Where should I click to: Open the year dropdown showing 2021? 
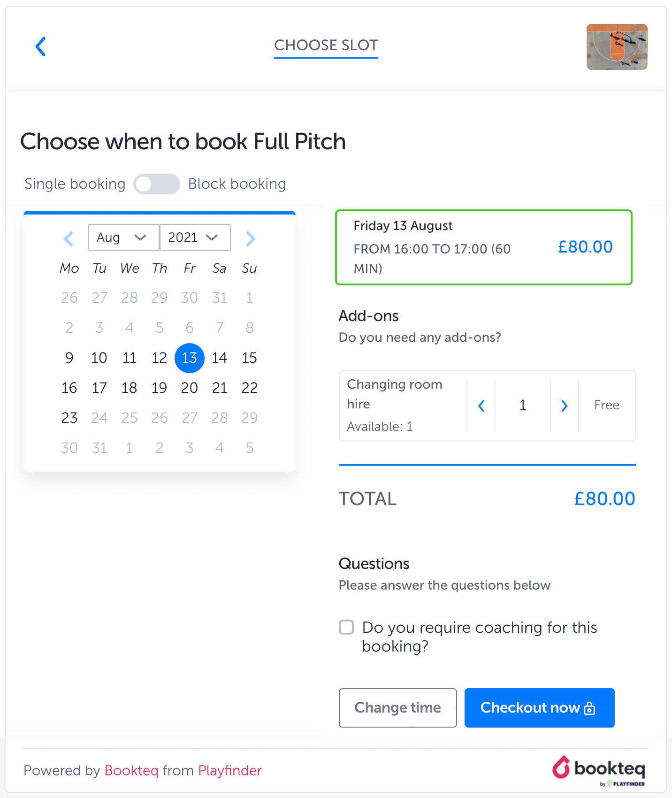(195, 238)
